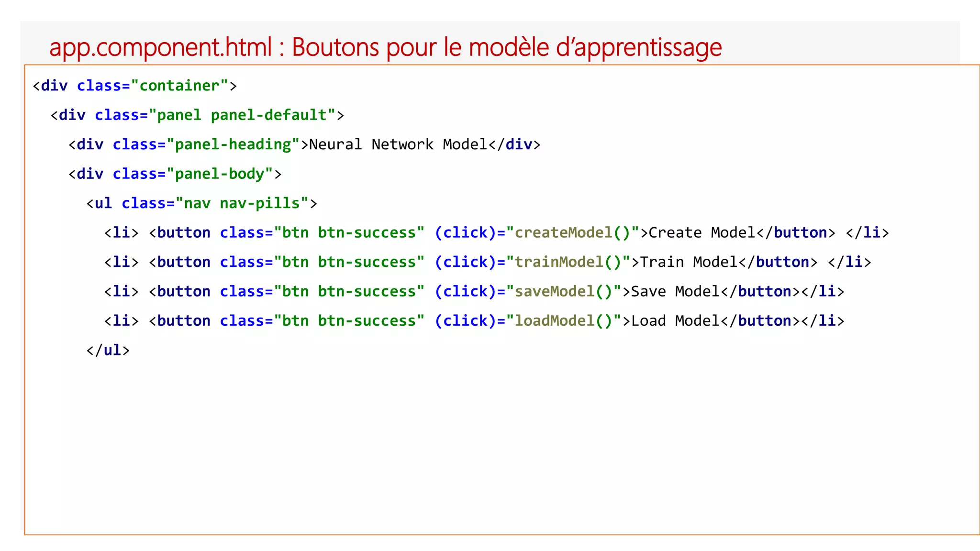980x551 pixels.
Task: Select the "Create Model" button label text
Action: coord(702,233)
